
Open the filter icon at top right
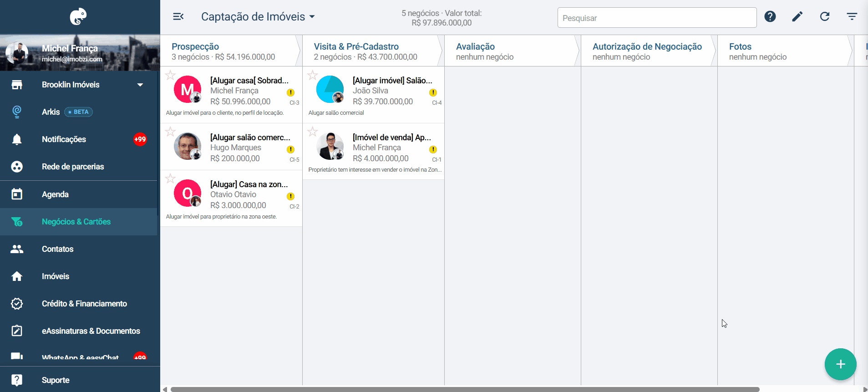[852, 17]
